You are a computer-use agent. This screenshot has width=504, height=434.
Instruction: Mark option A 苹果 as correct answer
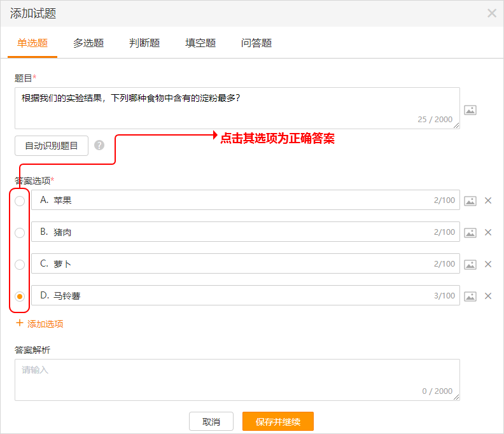pyautogui.click(x=20, y=201)
